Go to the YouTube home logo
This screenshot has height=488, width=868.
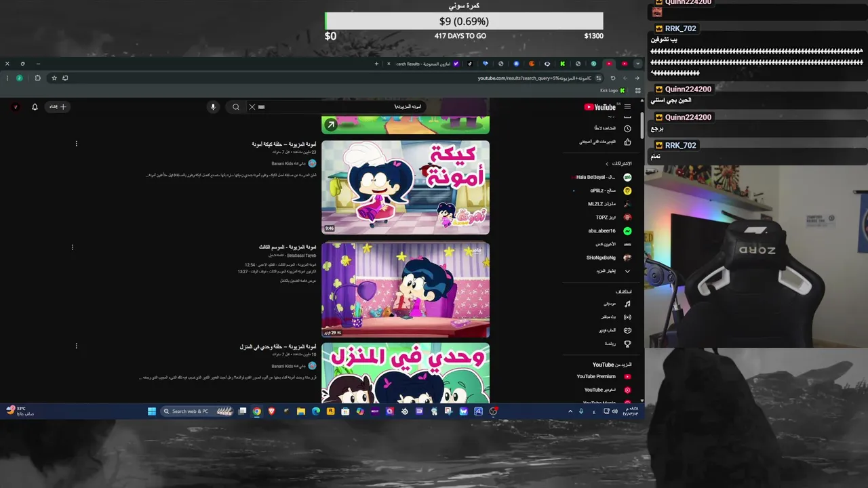600,107
